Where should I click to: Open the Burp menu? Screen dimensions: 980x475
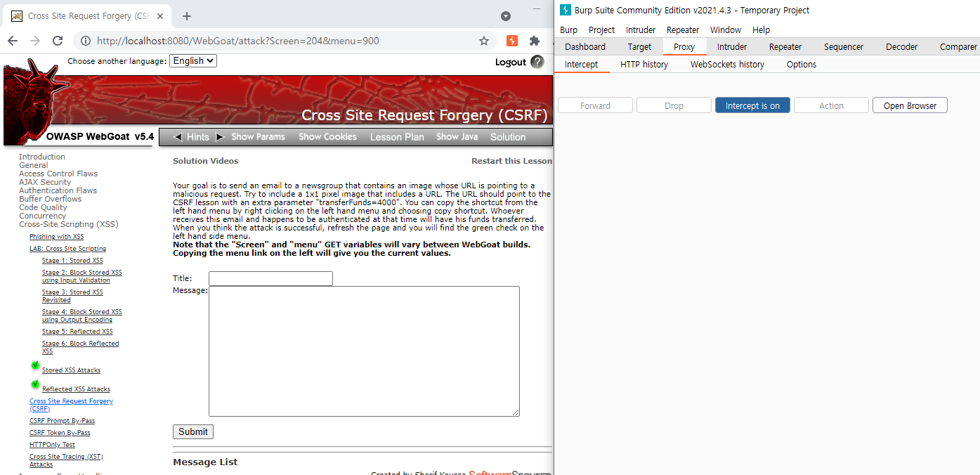568,30
